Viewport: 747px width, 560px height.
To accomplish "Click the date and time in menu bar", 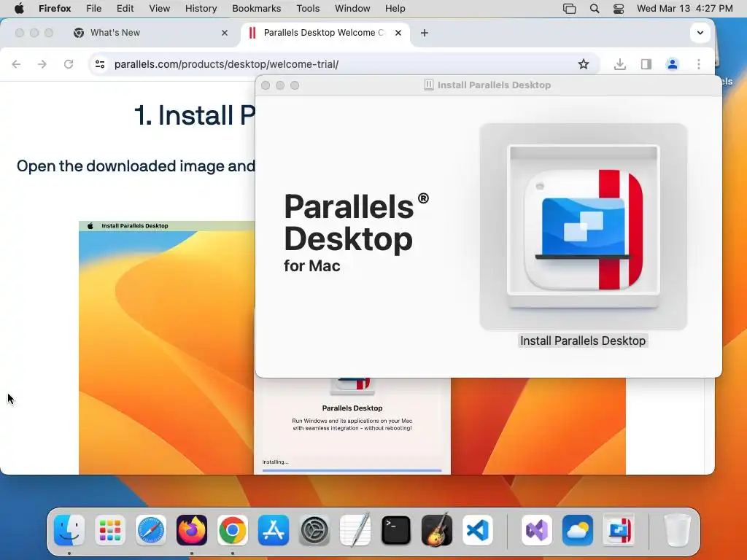I will [684, 9].
